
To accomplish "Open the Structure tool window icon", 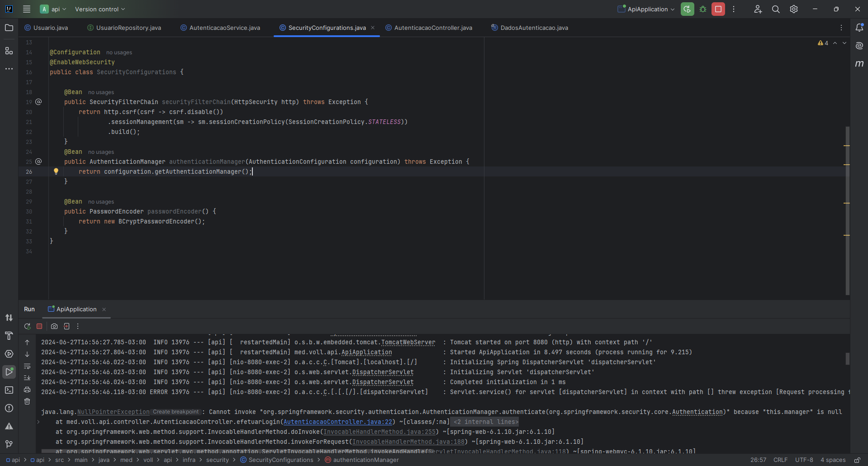I will tap(9, 51).
